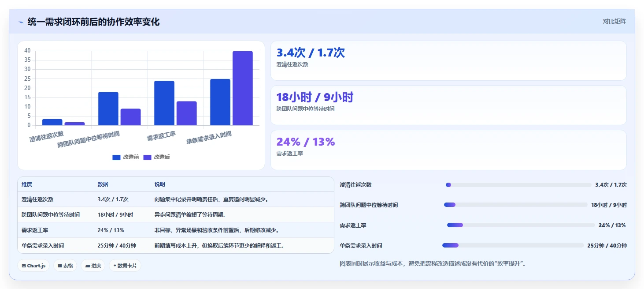Click the 改造后 bar for 跨团队问题中位等待时间
The width and height of the screenshot is (644, 289).
point(130,117)
